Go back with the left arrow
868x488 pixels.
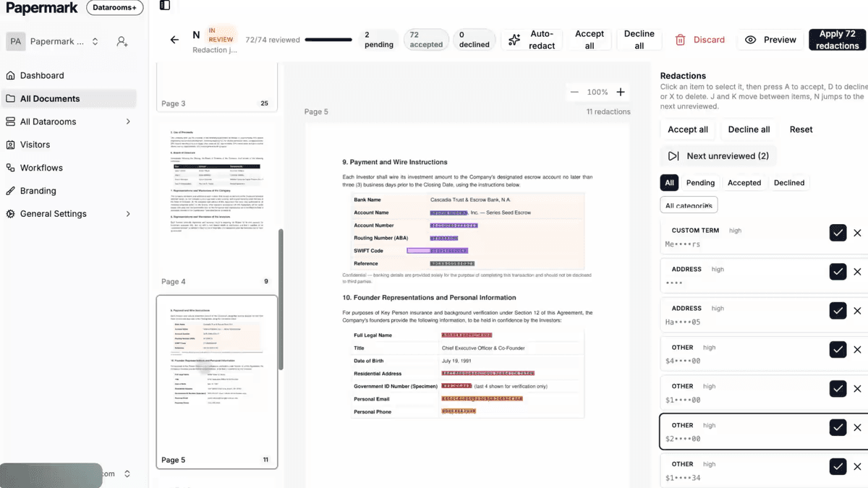click(x=174, y=40)
